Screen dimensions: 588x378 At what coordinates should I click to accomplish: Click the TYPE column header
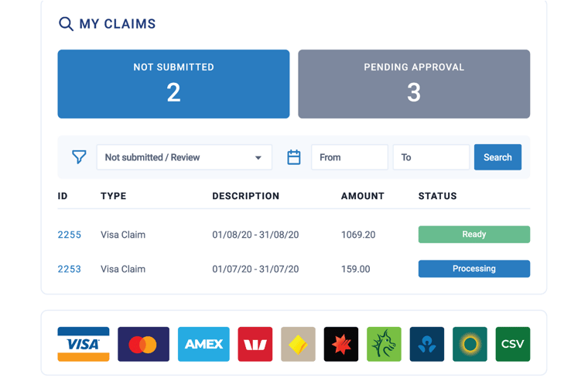point(113,196)
